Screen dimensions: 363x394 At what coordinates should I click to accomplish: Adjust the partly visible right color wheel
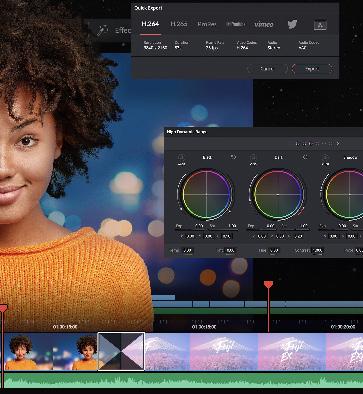click(344, 194)
